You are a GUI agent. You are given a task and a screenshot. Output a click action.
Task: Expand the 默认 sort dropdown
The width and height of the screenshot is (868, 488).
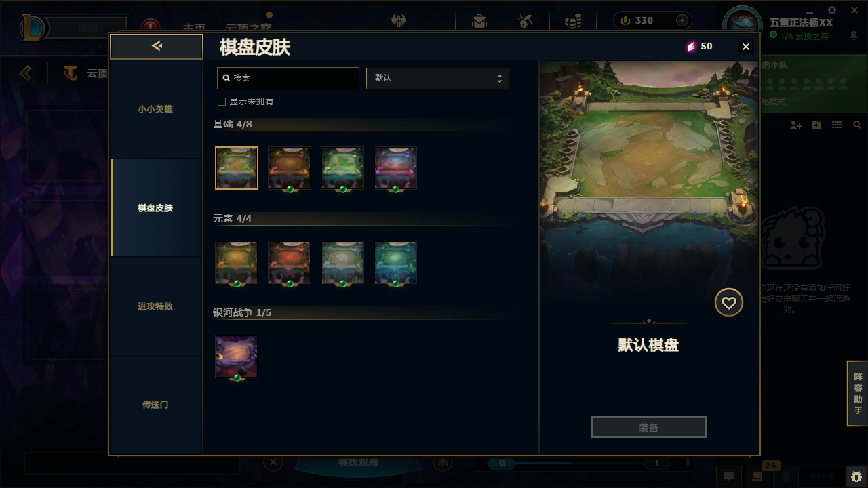437,78
